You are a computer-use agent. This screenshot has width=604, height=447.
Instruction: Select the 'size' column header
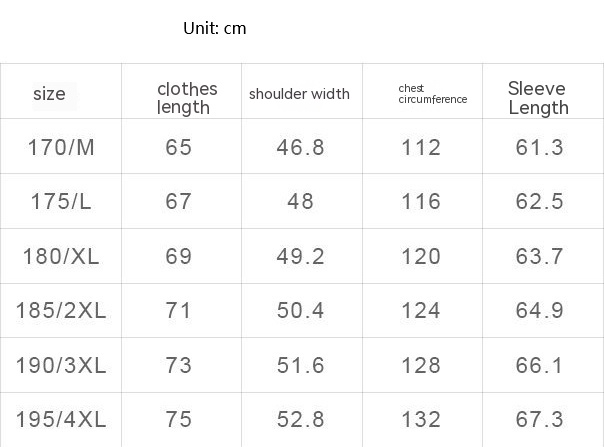coord(49,94)
